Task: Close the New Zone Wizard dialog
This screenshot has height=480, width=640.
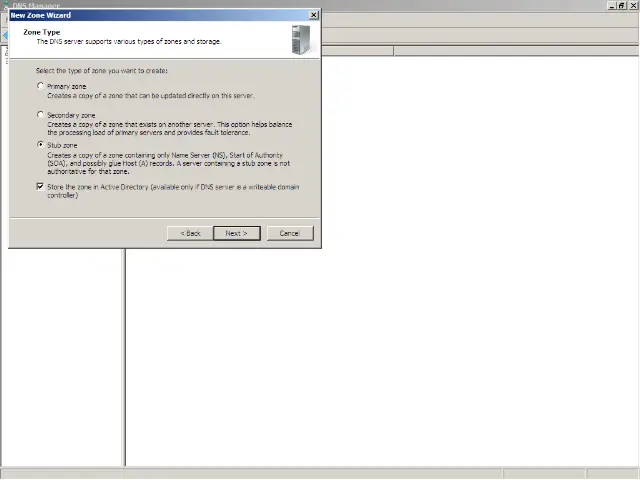Action: 313,15
